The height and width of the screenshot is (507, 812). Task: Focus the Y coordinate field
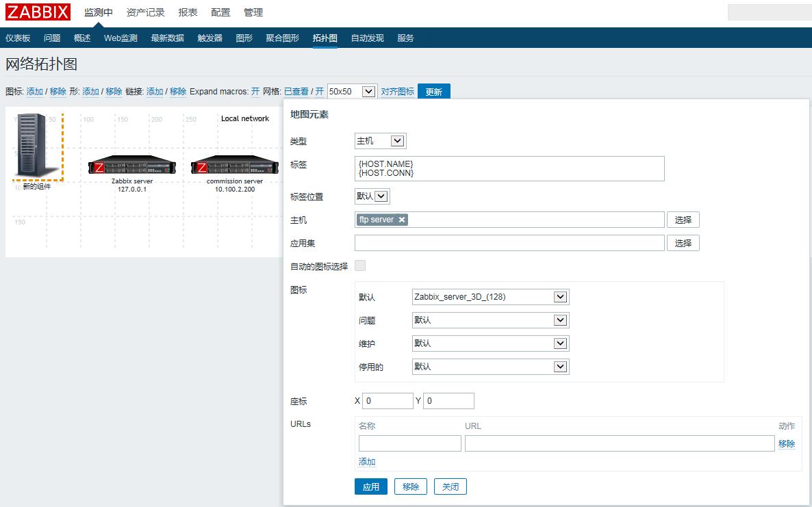(449, 401)
